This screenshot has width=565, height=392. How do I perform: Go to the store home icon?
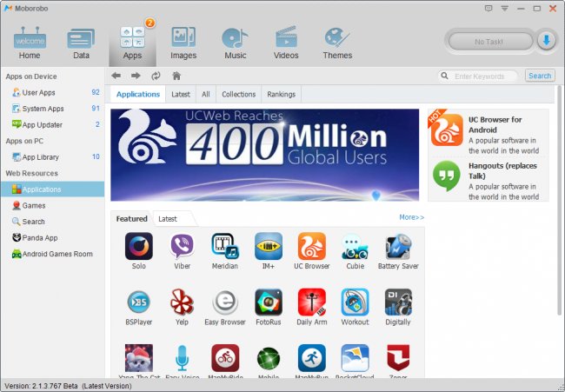176,76
